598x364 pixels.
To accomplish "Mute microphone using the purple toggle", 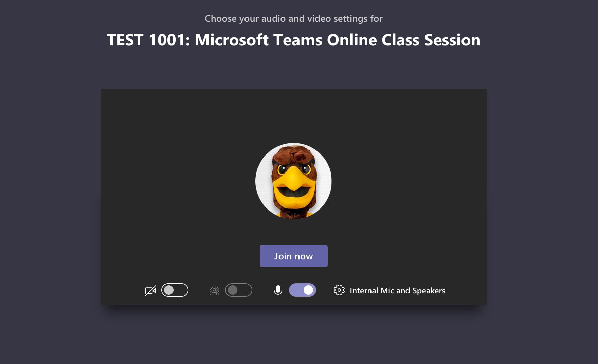I will 303,290.
